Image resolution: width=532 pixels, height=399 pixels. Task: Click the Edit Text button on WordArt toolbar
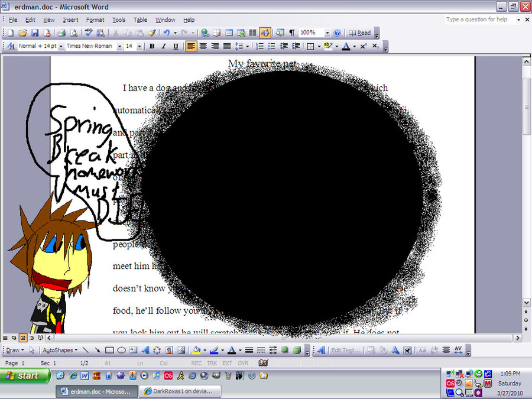345,350
